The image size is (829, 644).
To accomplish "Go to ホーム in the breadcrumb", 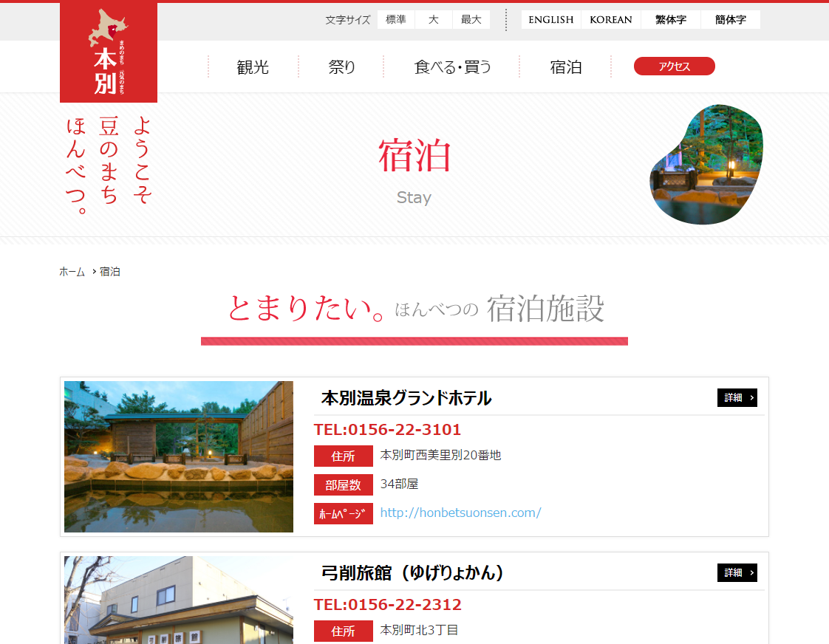I will pos(72,272).
